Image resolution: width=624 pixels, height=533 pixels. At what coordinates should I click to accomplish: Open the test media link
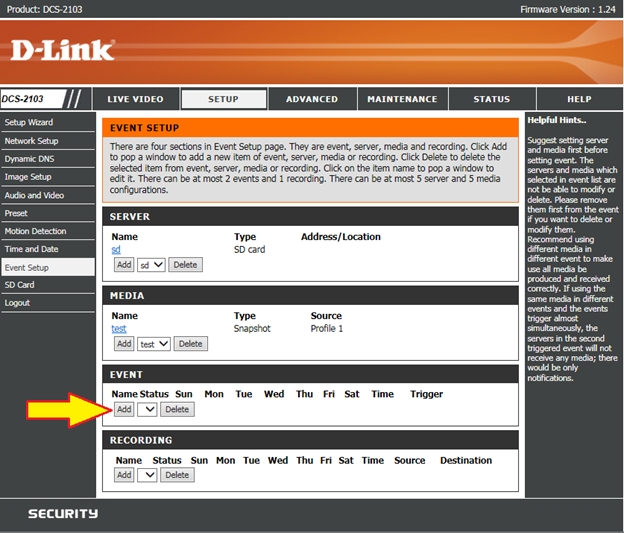(119, 328)
